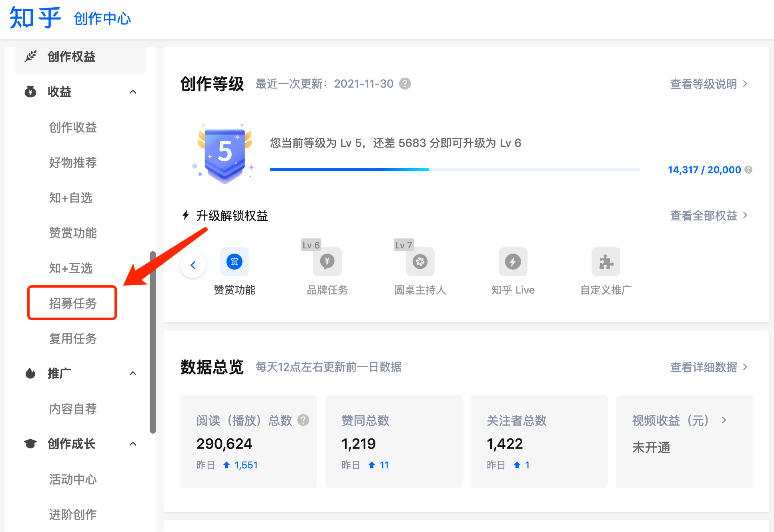Screen dimensions: 774x532
Task: Open 好物推荐 sidebar item
Action: coord(72,162)
